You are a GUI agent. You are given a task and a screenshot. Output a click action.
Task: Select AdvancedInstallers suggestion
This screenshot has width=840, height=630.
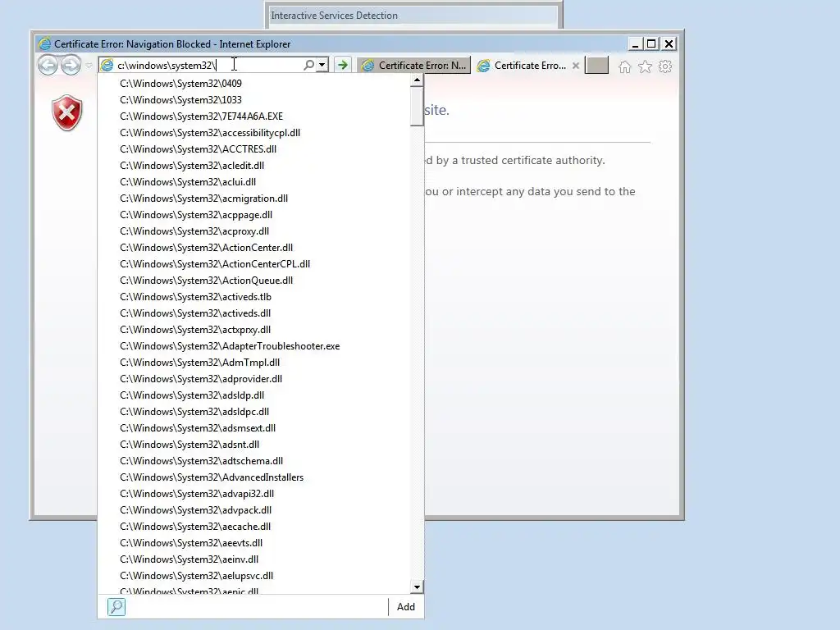coord(253,477)
